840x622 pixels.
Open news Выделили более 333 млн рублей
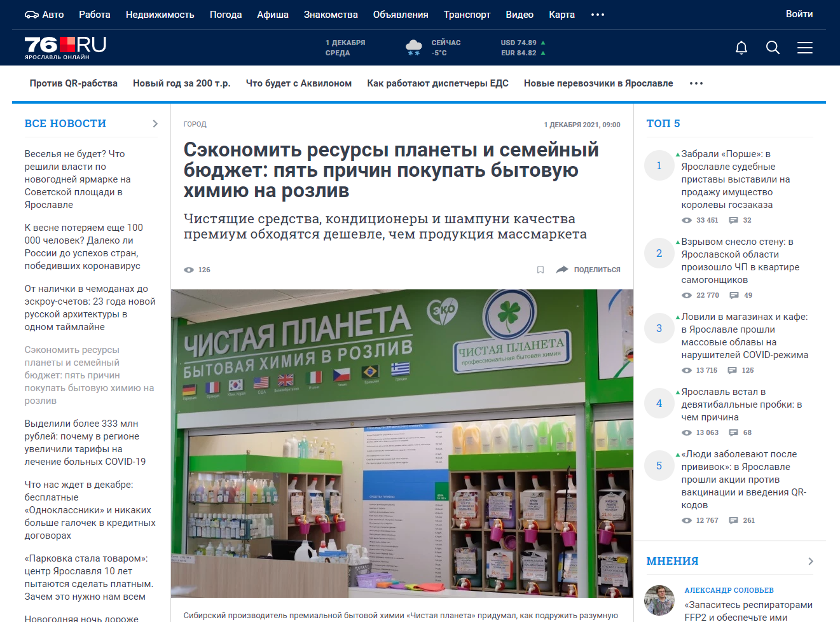click(x=85, y=443)
